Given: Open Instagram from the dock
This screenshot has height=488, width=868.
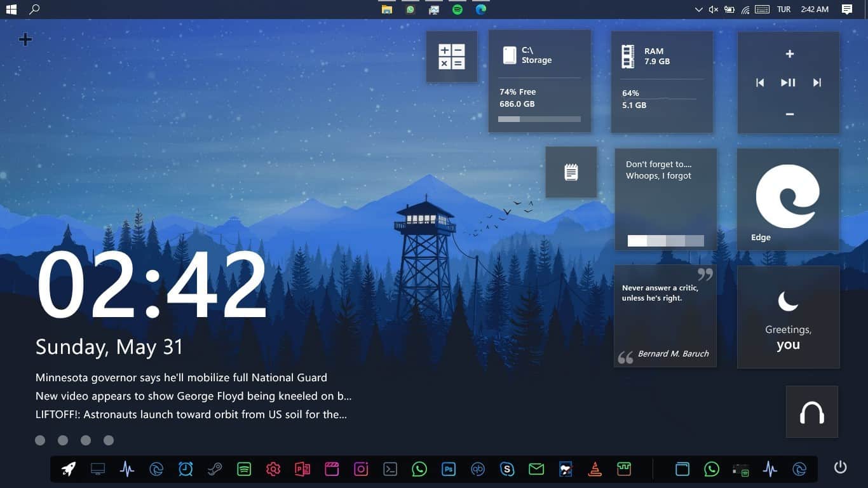Looking at the screenshot, I should tap(361, 469).
